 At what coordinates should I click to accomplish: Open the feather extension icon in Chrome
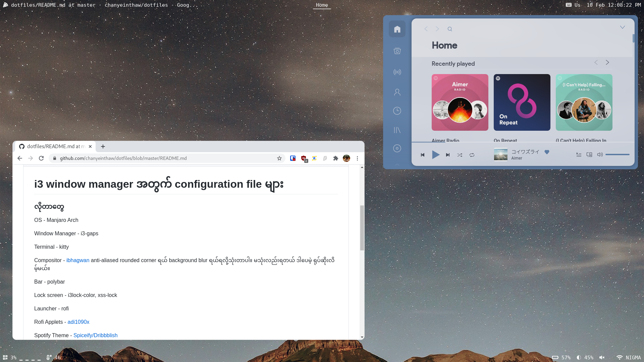coord(325,158)
